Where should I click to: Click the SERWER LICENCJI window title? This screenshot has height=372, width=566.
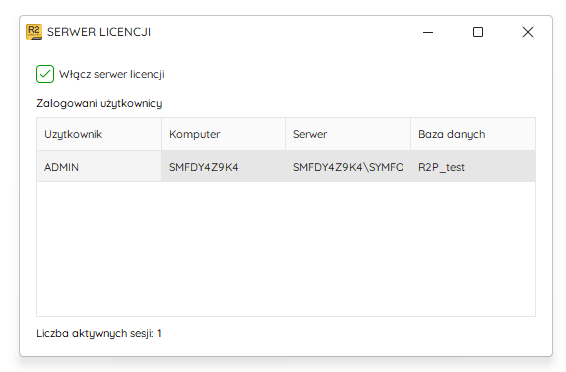pos(99,32)
